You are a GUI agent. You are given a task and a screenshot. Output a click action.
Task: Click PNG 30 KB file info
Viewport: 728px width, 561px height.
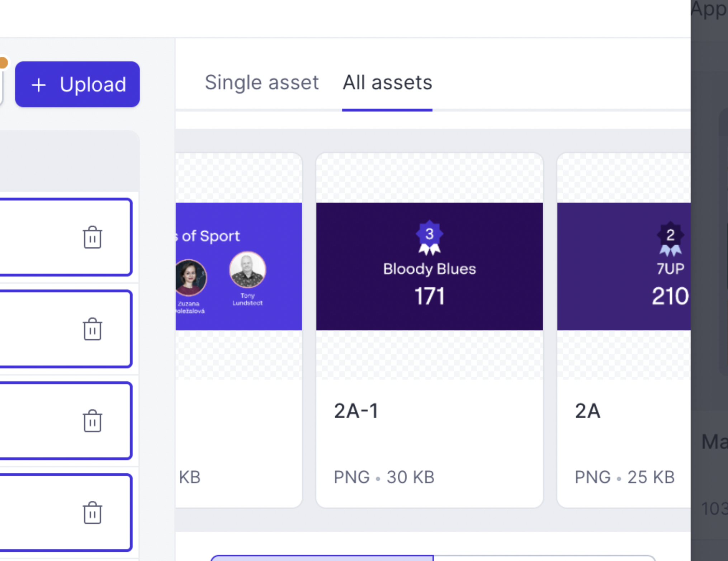tap(384, 477)
